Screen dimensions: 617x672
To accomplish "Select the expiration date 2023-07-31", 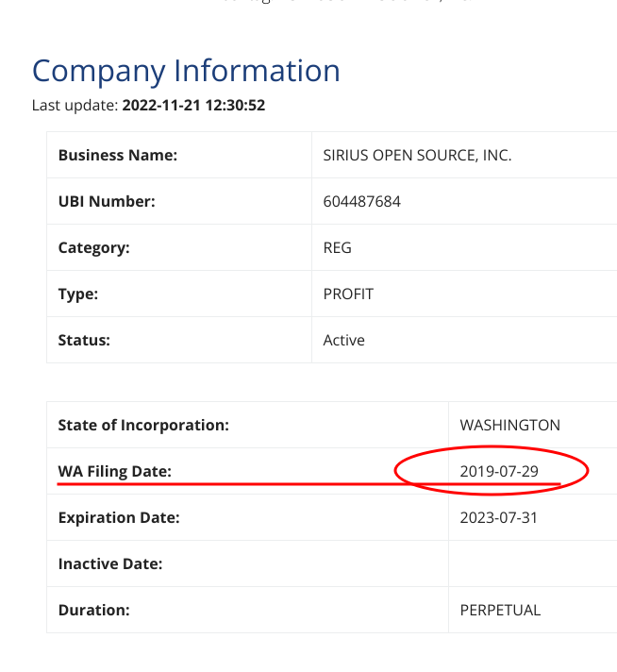I will pos(498,518).
